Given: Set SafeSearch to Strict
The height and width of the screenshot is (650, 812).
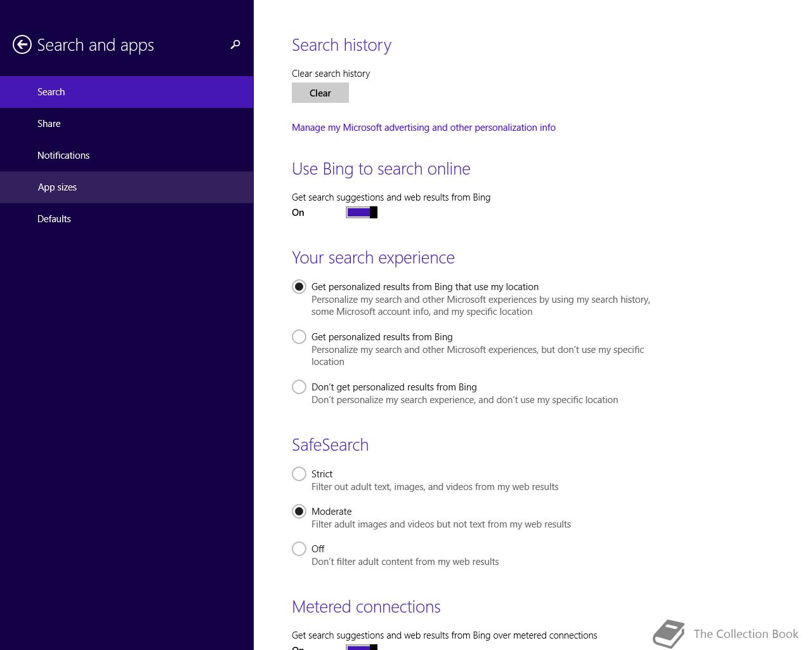Looking at the screenshot, I should tap(299, 474).
